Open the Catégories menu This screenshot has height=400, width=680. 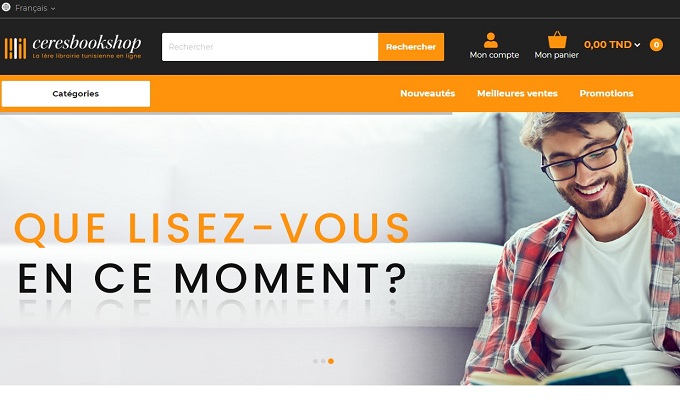(x=76, y=94)
